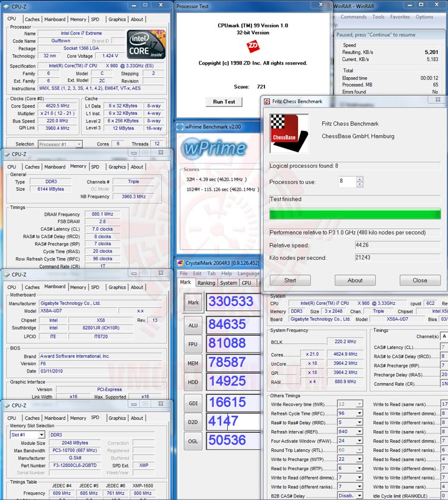Open the Commands menu in WinRAR
Screen dimensions: 448x500
(x=353, y=17)
